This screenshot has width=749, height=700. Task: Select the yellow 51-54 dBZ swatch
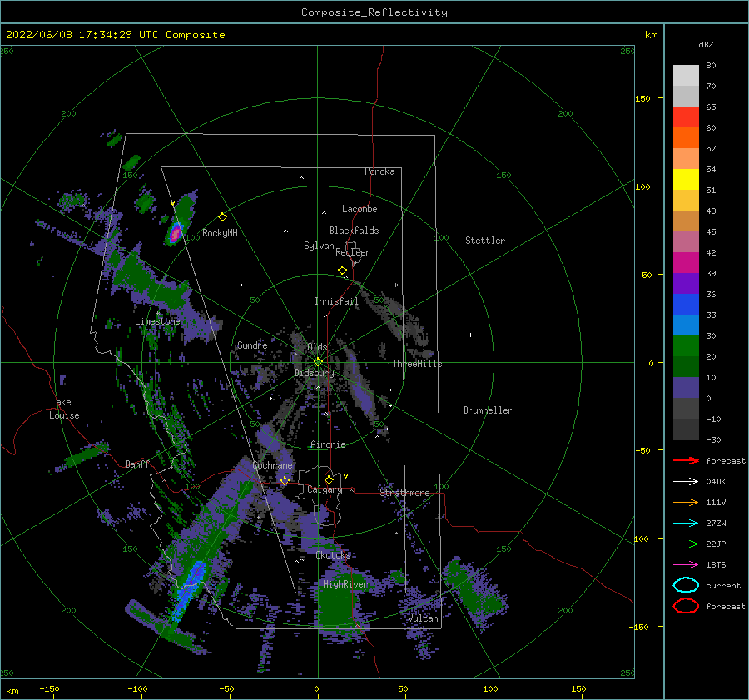(686, 180)
